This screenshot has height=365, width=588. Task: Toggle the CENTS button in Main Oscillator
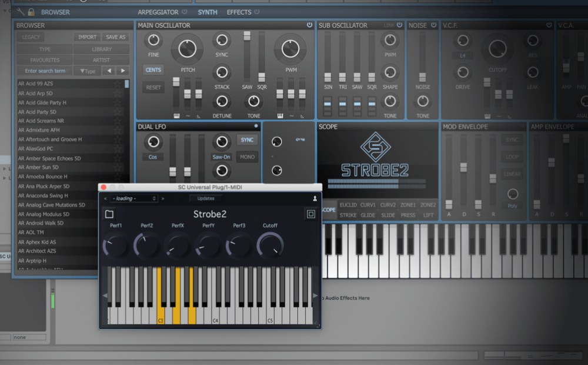(153, 70)
